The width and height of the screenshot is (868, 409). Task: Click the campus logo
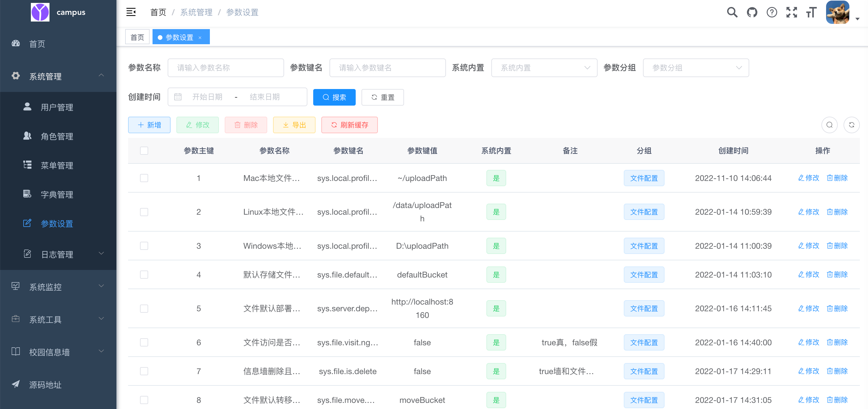point(40,12)
